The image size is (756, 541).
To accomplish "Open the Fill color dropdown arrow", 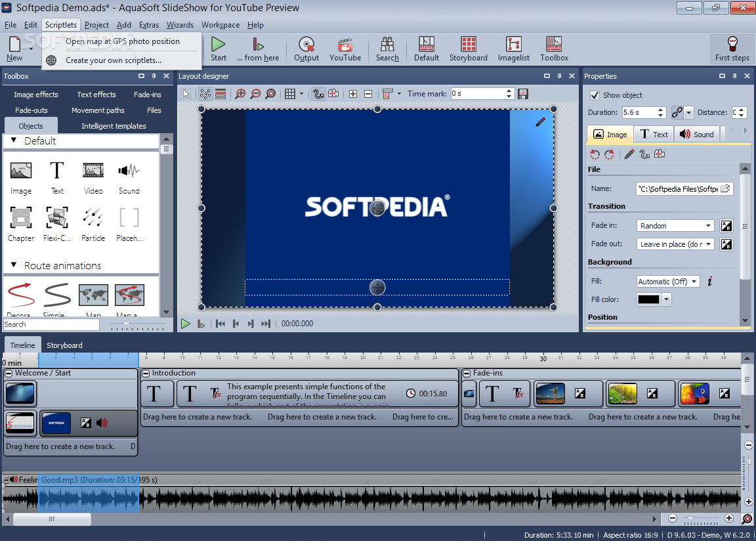I will pos(666,299).
